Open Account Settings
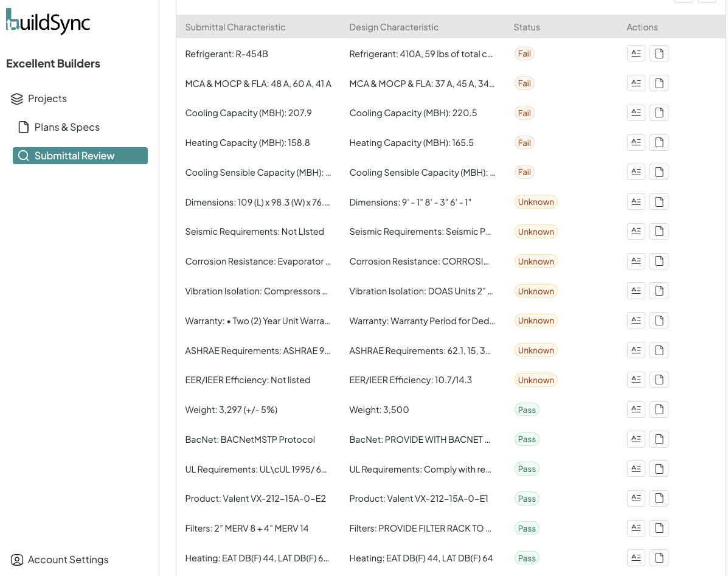The height and width of the screenshot is (576, 728). (60, 560)
